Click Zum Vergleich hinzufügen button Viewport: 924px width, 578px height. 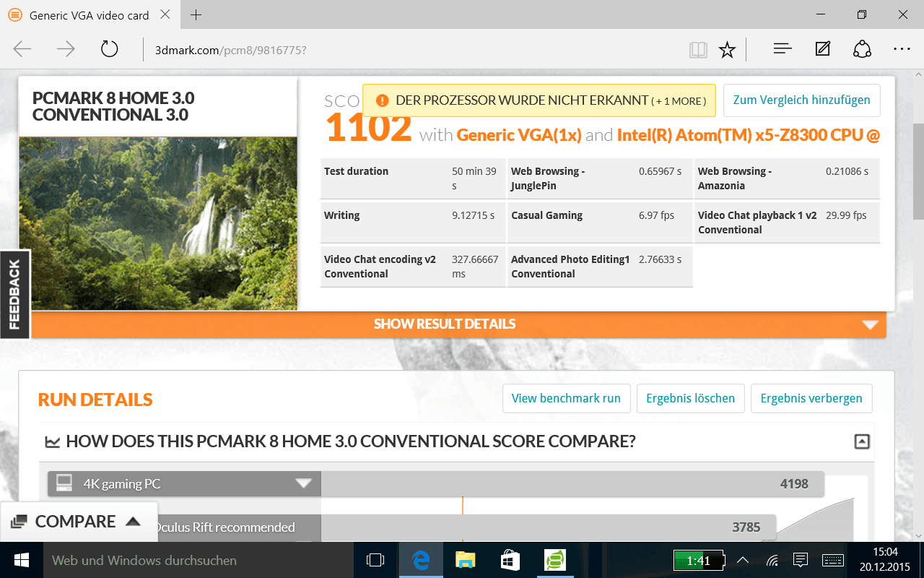point(802,100)
